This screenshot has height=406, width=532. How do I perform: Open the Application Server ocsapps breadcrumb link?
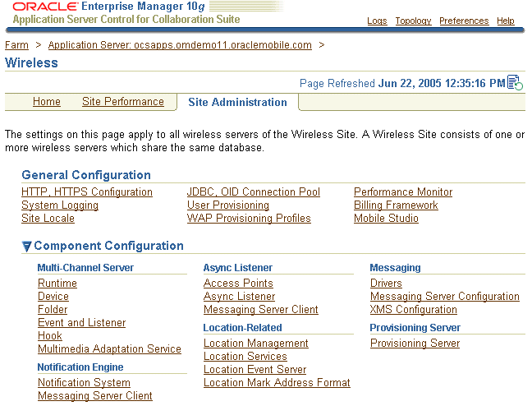180,45
